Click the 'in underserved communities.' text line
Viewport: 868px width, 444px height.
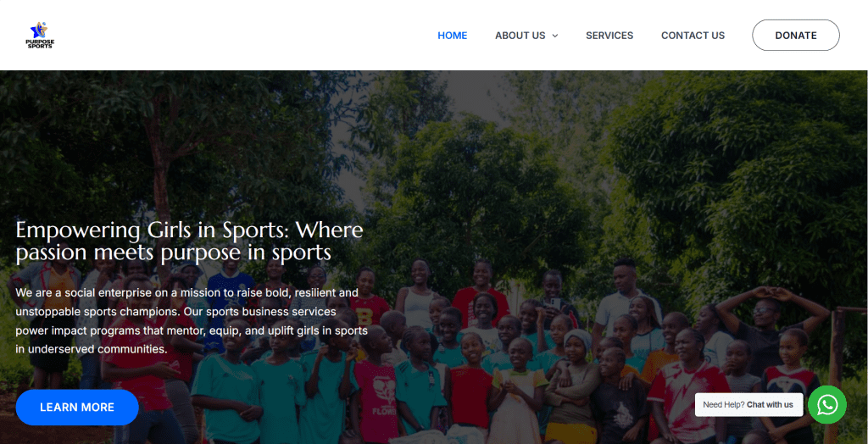click(x=92, y=349)
